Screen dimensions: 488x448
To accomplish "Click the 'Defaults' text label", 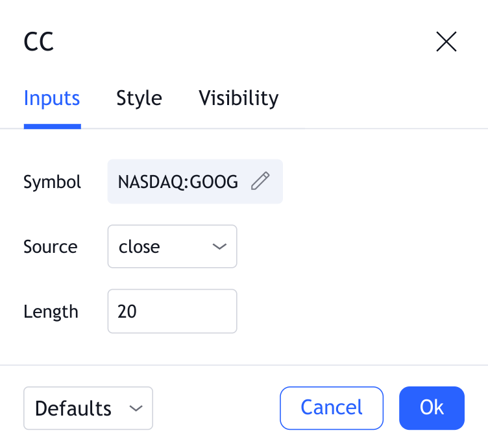I will (x=73, y=408).
